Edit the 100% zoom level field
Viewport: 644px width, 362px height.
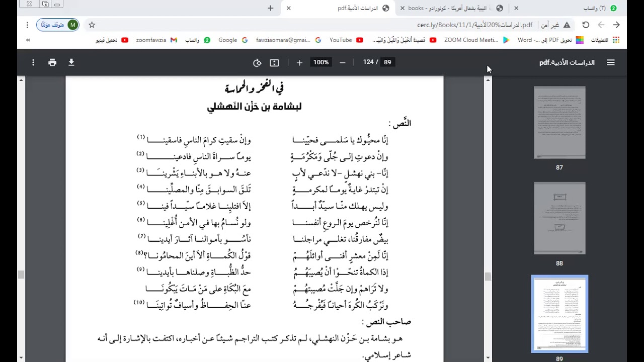click(321, 62)
